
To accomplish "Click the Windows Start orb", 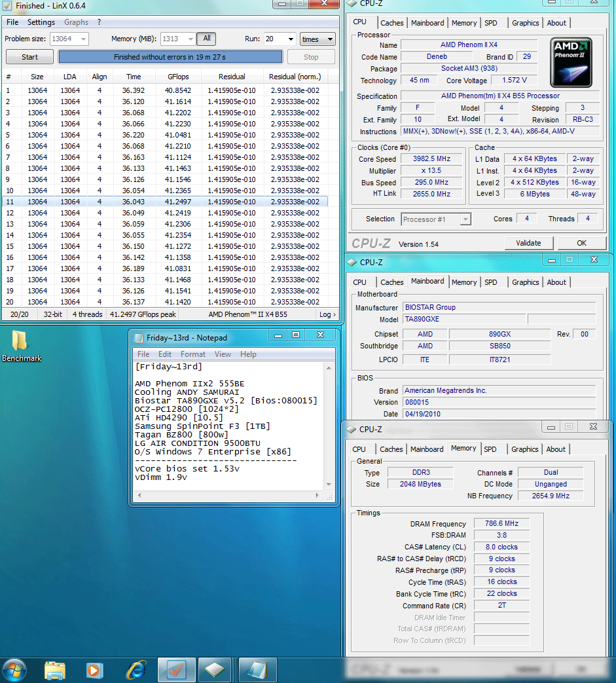I will (x=14, y=670).
